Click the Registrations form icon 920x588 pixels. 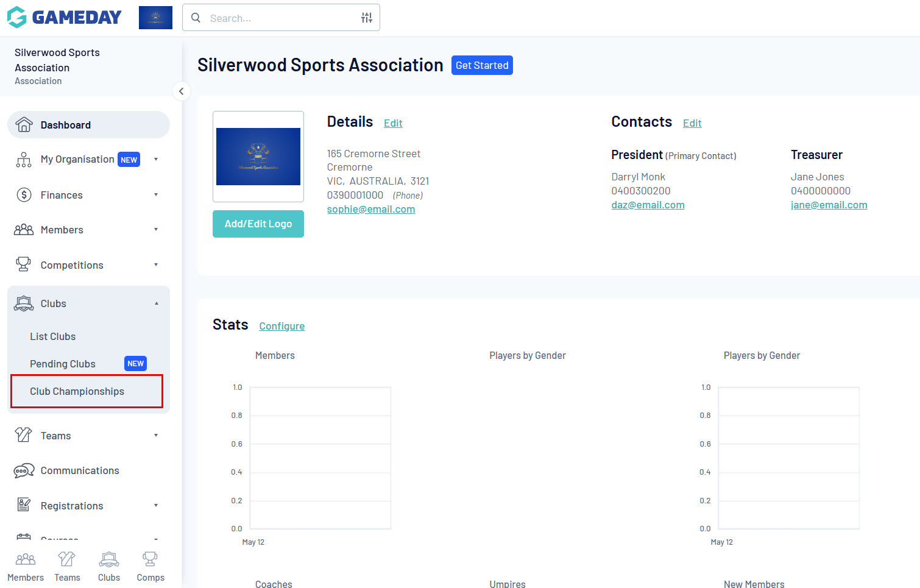(x=24, y=505)
